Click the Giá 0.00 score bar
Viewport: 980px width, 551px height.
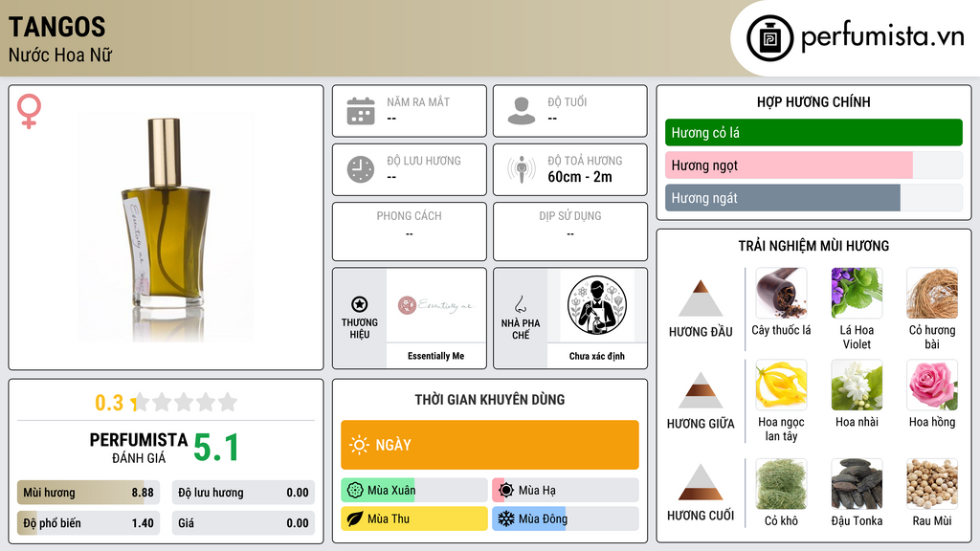(x=243, y=523)
